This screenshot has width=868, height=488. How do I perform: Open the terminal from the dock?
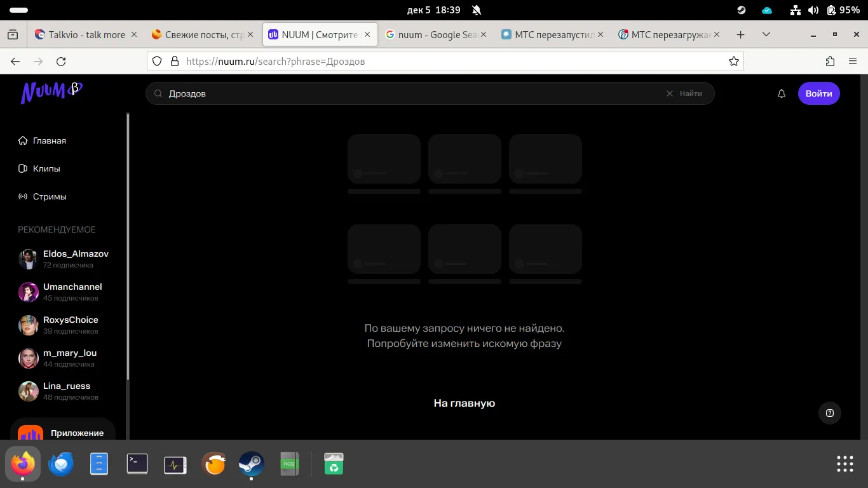[x=137, y=464]
